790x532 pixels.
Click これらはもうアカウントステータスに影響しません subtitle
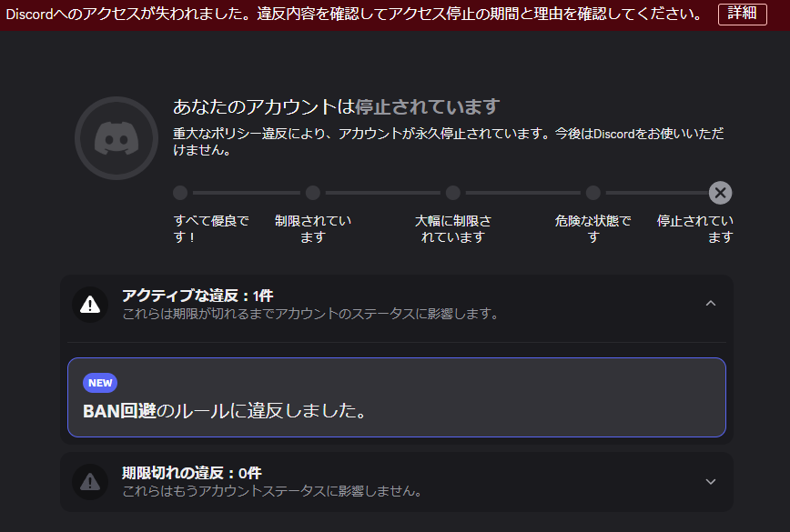[x=272, y=491]
